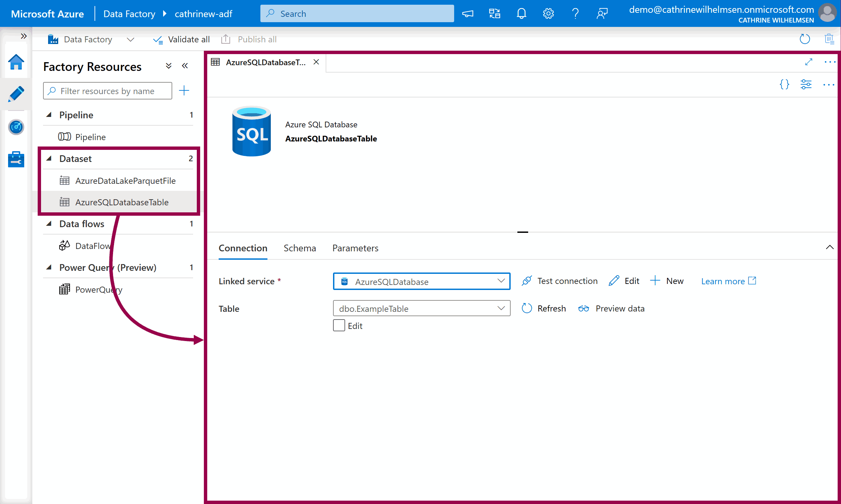This screenshot has height=504, width=841.
Task: Open dataset properties sliders icon
Action: pos(806,84)
